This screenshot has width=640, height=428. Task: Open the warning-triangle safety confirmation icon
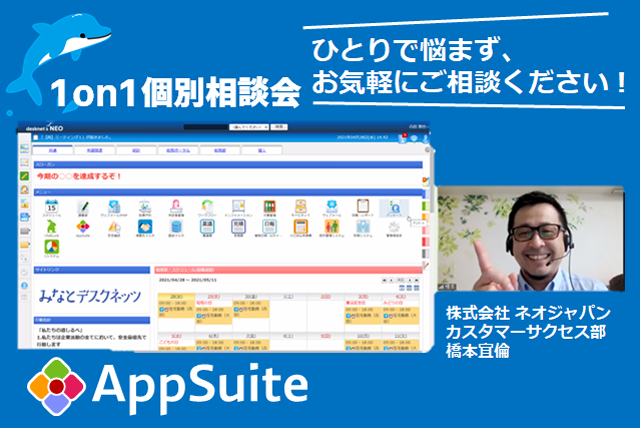114,226
